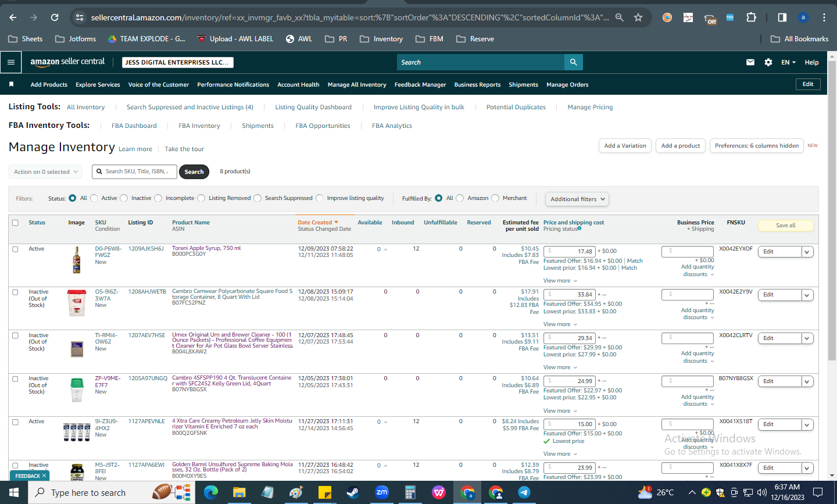Click the search magnifier button in header
Viewport: 837px width, 504px height.
click(574, 62)
